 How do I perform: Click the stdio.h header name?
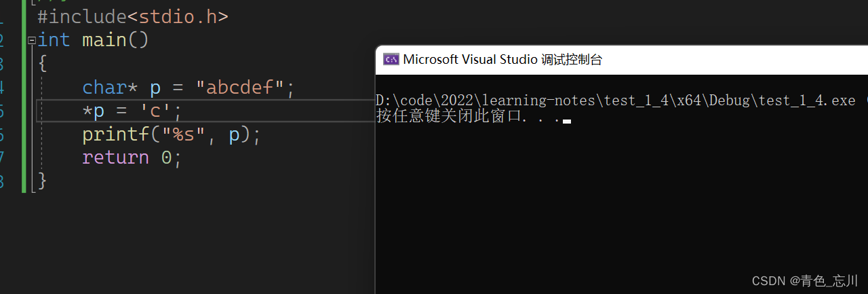178,16
